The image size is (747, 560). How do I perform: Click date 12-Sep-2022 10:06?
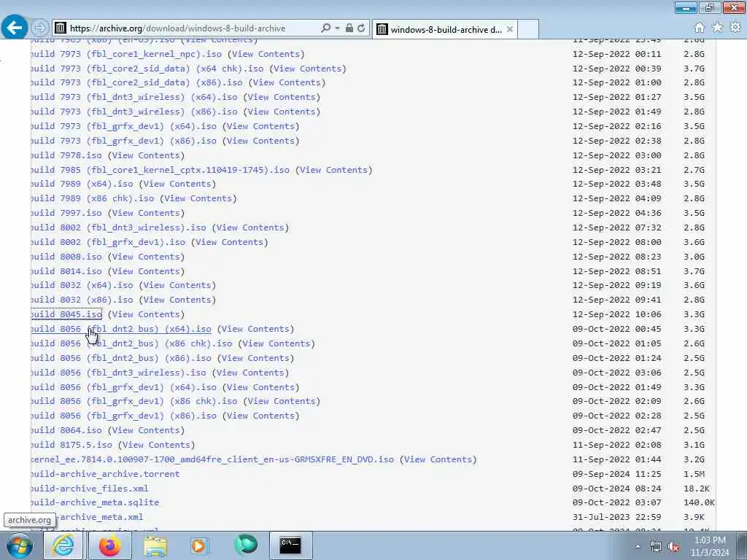click(x=617, y=314)
